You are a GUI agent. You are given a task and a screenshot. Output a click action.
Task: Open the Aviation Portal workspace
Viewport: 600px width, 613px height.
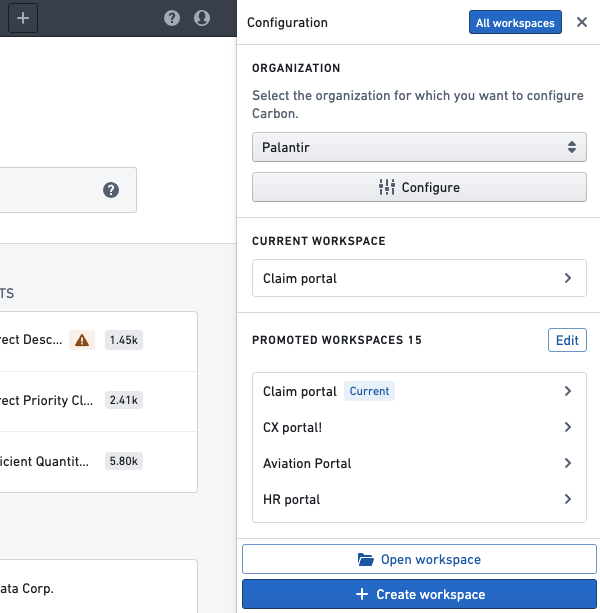[419, 463]
